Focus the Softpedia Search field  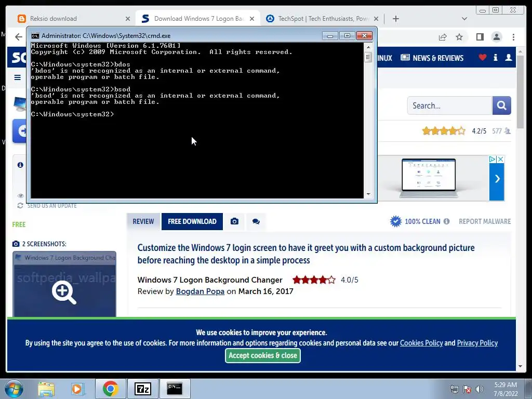click(449, 105)
